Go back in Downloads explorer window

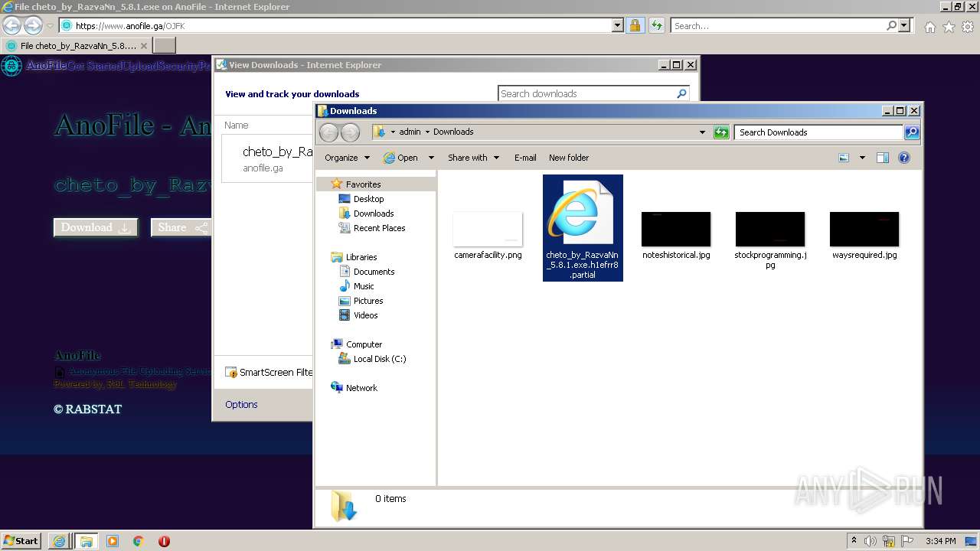pos(328,132)
